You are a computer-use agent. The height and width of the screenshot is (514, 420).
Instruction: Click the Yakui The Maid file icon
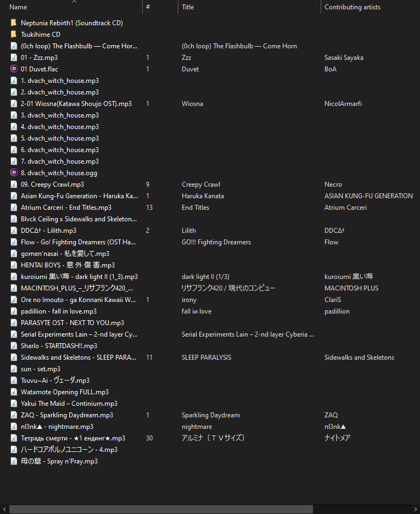pos(14,404)
